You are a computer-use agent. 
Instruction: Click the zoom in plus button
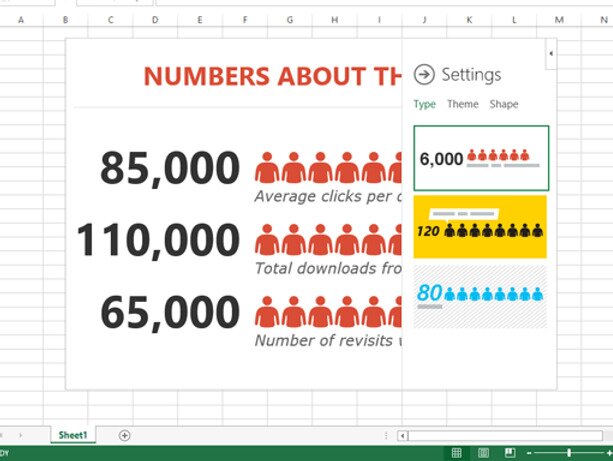609,453
